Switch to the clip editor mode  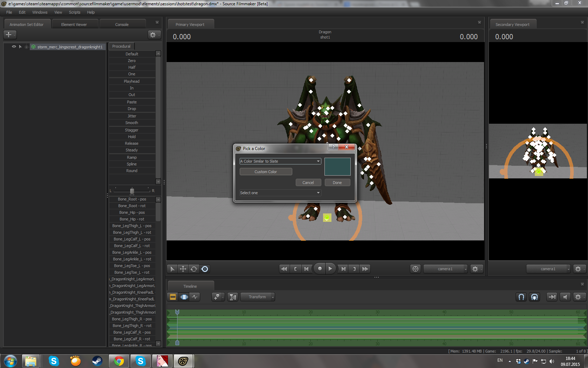(x=173, y=297)
